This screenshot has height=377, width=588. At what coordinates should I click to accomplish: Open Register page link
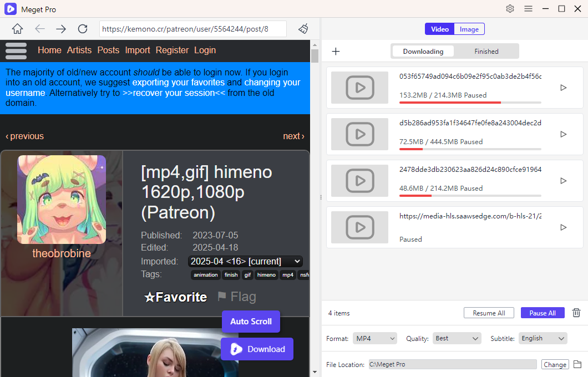172,50
